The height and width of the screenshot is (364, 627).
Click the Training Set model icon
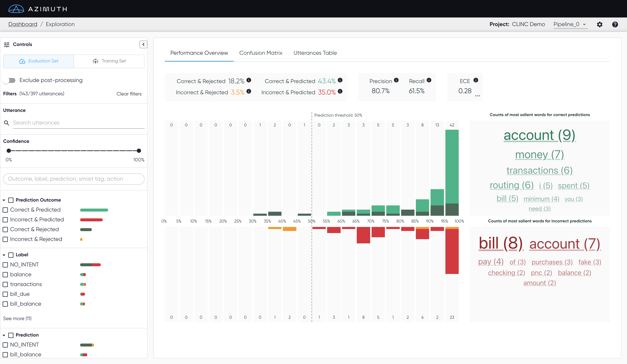click(x=96, y=61)
